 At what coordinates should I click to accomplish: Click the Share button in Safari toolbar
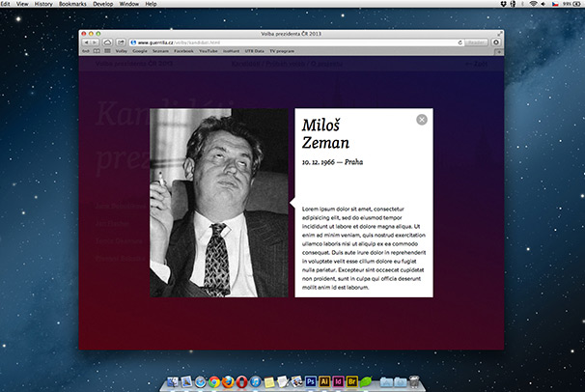coord(120,42)
